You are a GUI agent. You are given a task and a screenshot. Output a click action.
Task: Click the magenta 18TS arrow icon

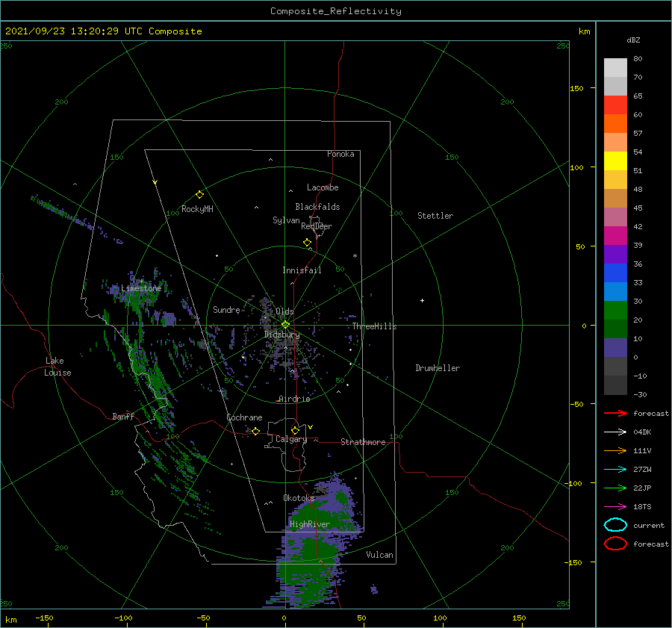pos(615,507)
